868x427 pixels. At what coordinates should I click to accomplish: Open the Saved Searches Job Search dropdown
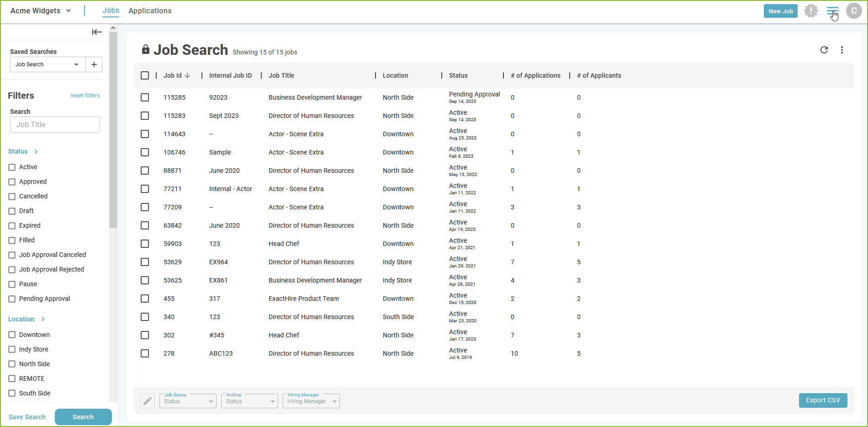[x=48, y=64]
